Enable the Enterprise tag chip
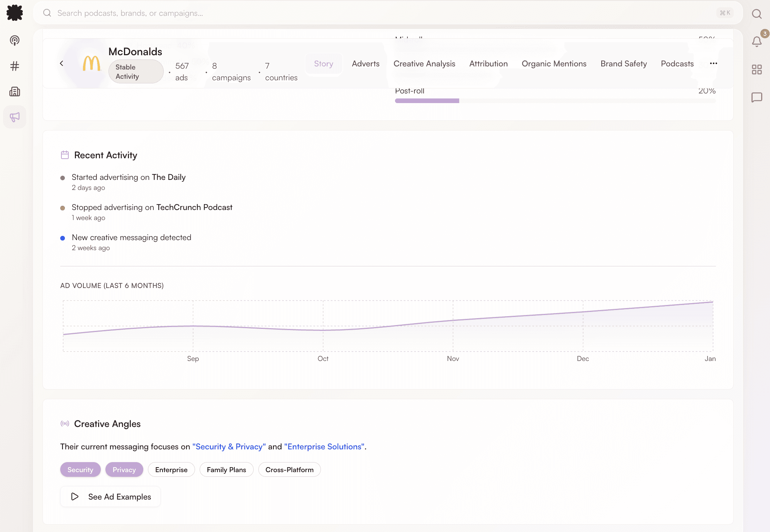 [171, 470]
